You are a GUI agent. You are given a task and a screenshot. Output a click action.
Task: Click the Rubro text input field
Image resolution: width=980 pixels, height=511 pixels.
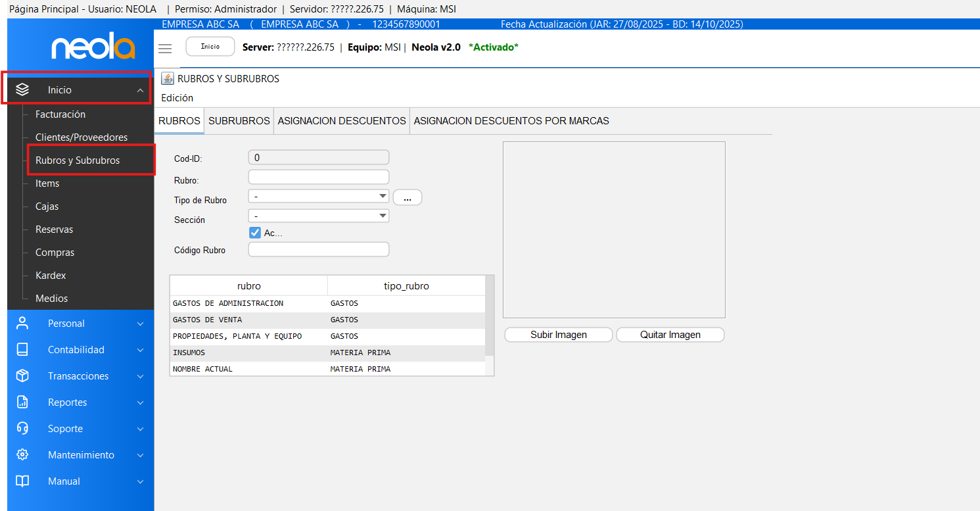[x=319, y=177]
